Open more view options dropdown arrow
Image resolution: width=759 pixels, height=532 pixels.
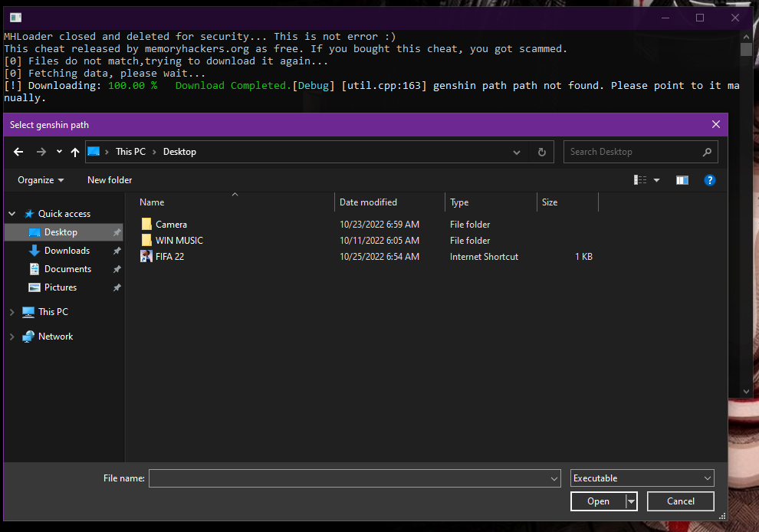click(656, 180)
